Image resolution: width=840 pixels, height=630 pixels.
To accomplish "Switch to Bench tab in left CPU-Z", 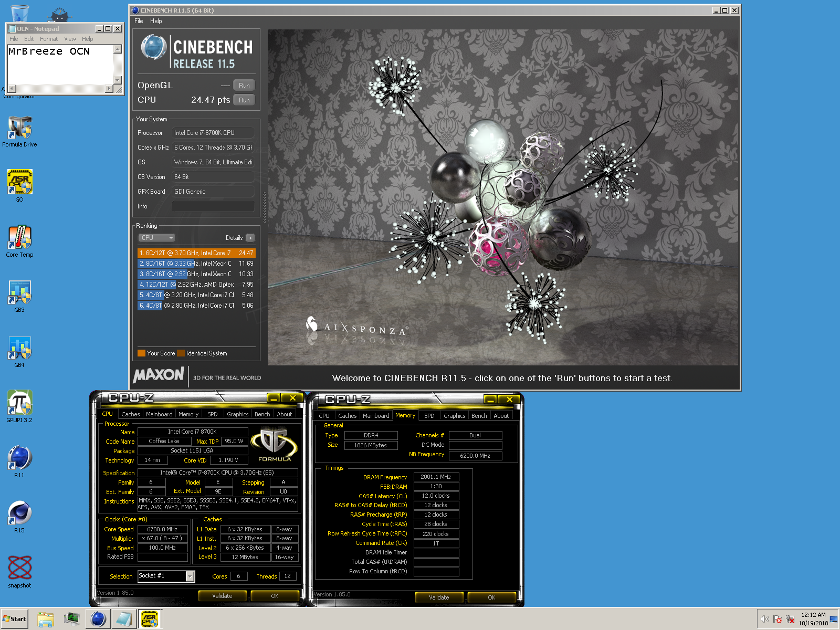I will (262, 414).
